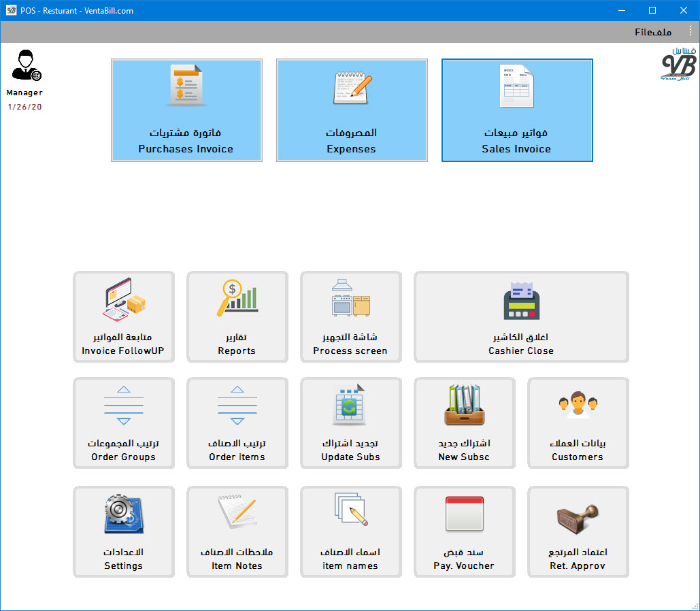
Task: Minimize the POS window
Action: coord(622,10)
